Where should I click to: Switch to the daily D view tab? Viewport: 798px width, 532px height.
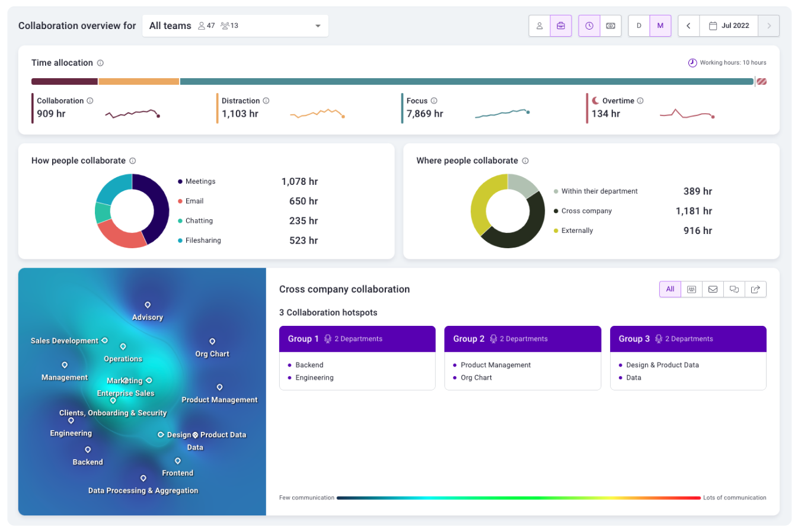tap(639, 25)
